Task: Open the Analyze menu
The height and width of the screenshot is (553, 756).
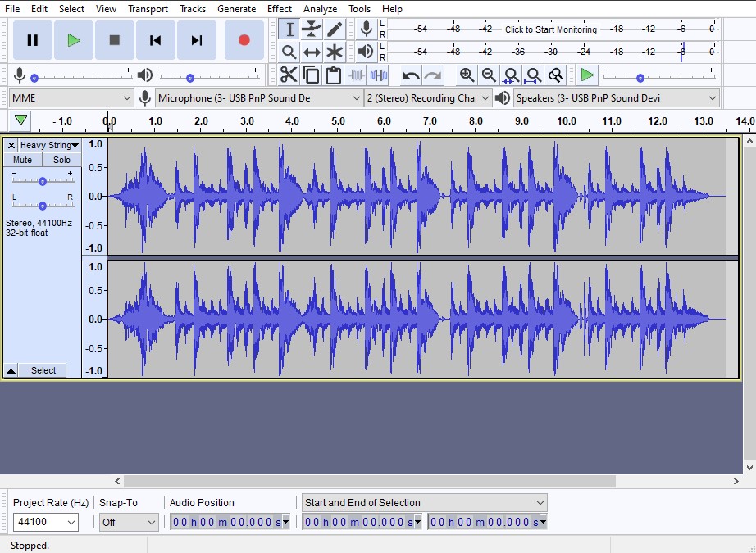Action: (320, 9)
